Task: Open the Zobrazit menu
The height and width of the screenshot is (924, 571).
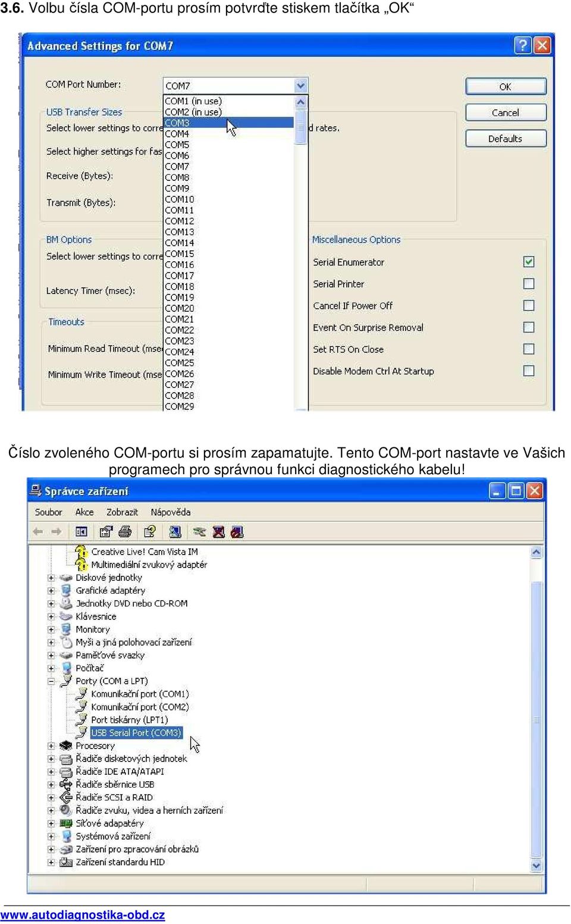Action: tap(122, 512)
